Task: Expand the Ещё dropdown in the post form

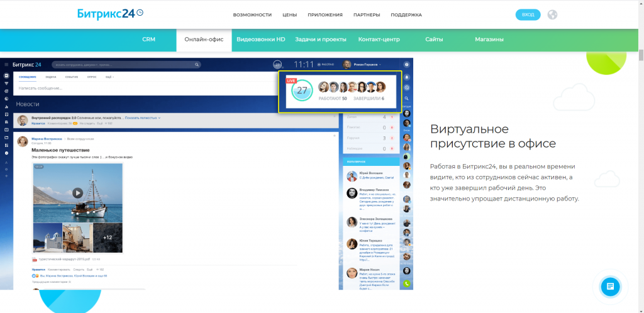Action: 109,77
